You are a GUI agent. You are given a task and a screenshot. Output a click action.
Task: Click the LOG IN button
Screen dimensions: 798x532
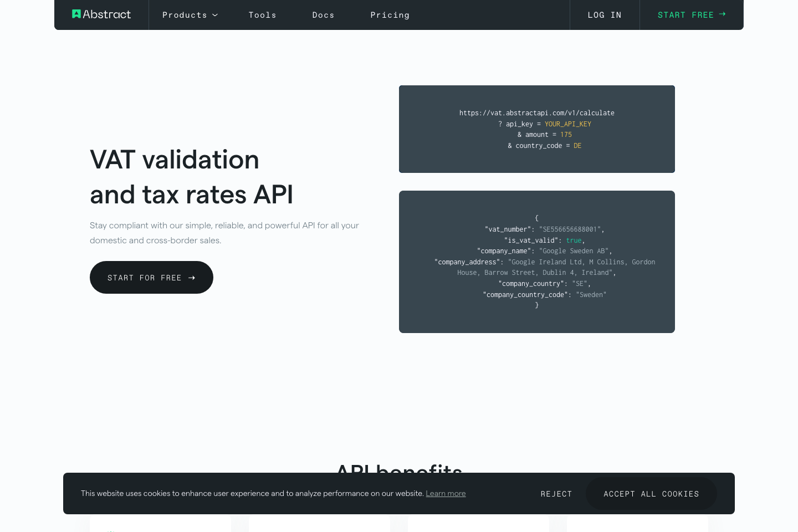point(605,15)
